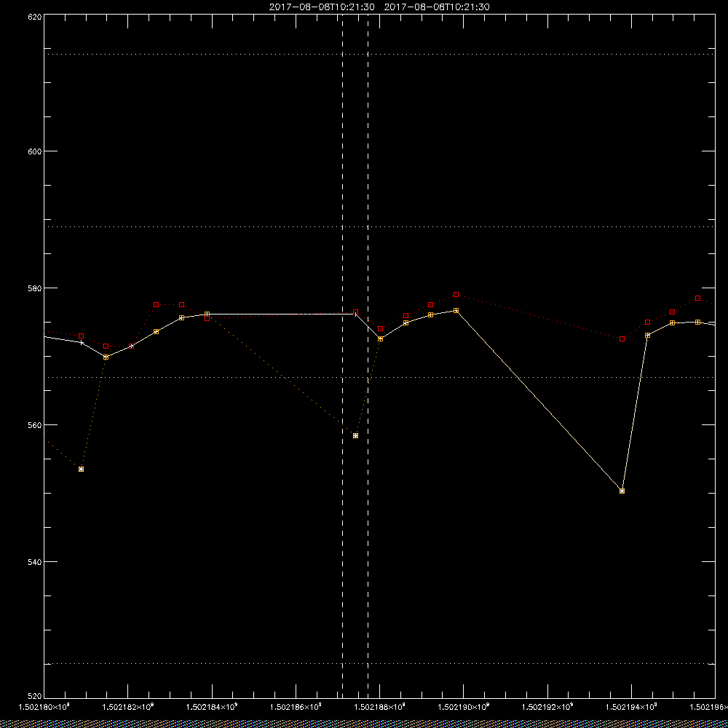
Task: Pick the orange low point near 553.5
Action: click(82, 470)
